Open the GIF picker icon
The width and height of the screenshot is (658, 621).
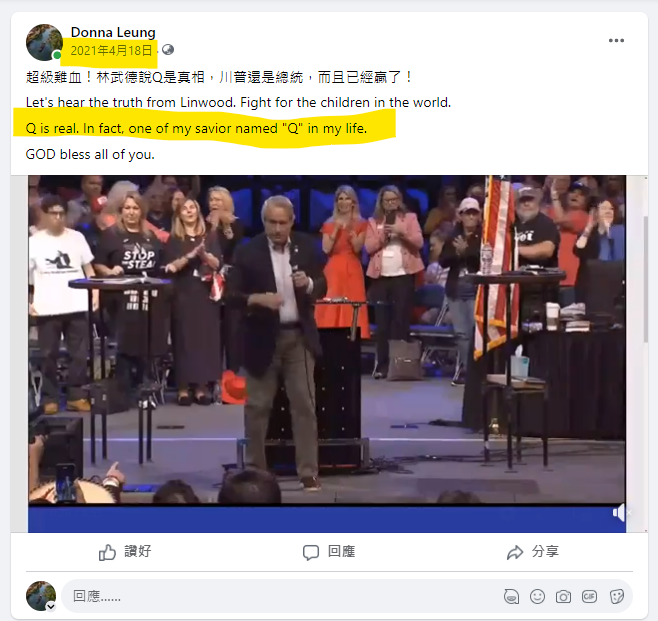pyautogui.click(x=589, y=596)
